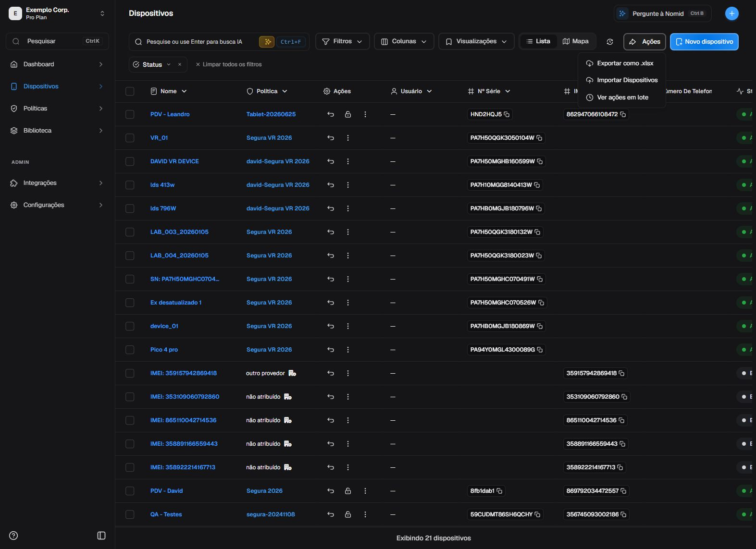
Task: Click the lock icon in QA - Testes row
Action: click(x=348, y=514)
